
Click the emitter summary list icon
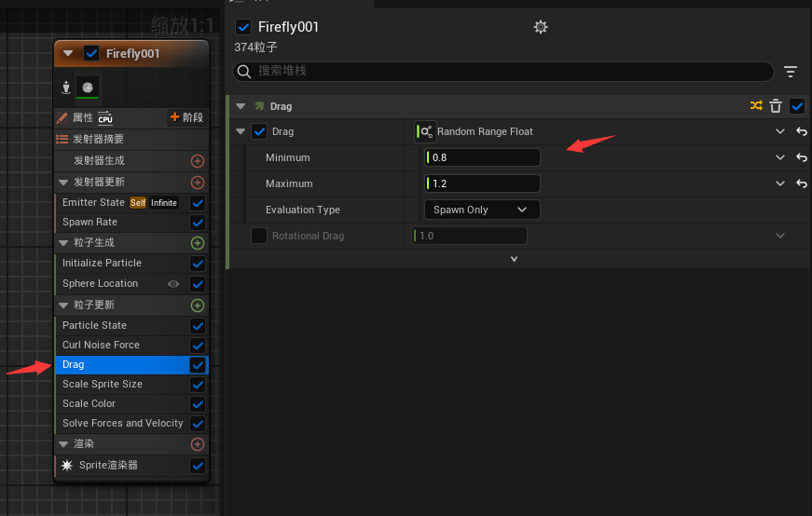tap(62, 139)
